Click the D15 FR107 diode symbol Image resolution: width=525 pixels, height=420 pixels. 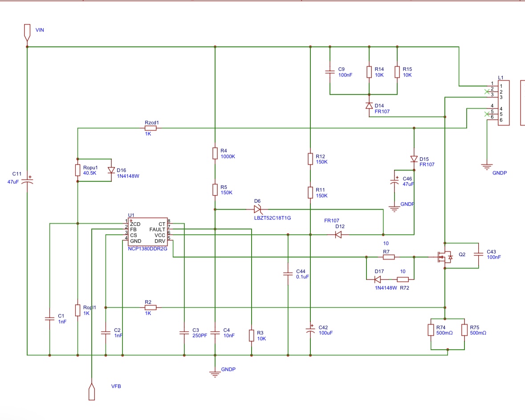(x=414, y=159)
